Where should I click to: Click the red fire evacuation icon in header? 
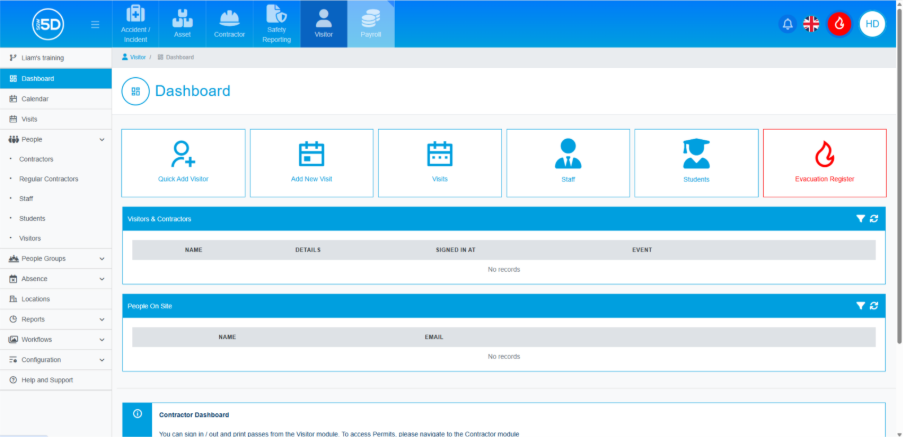click(839, 24)
